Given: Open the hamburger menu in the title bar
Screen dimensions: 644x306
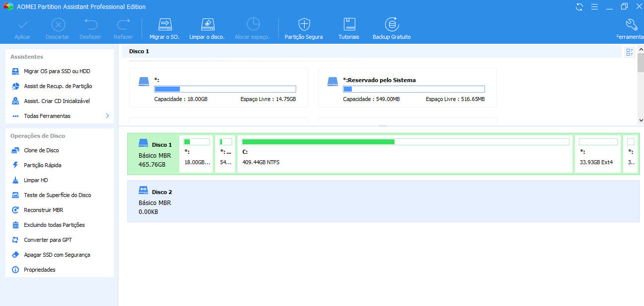Looking at the screenshot, I should tap(594, 7).
